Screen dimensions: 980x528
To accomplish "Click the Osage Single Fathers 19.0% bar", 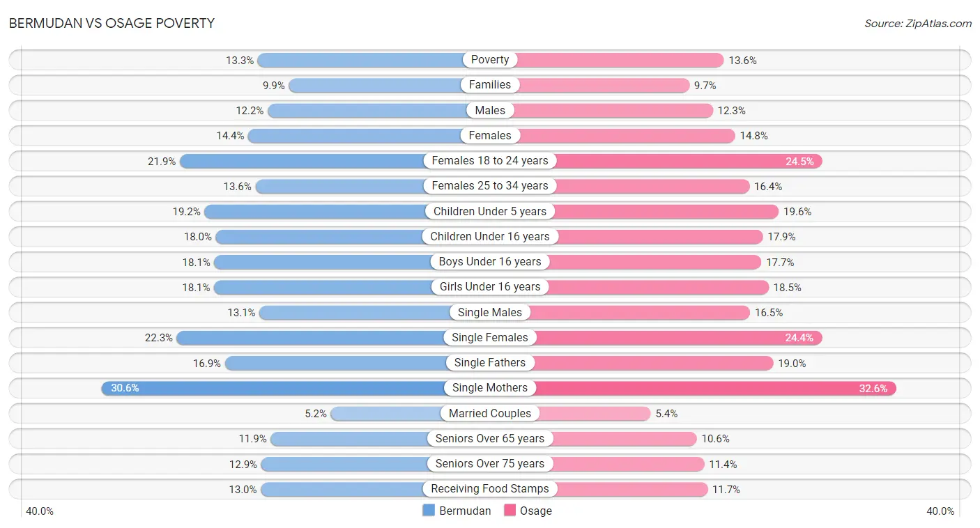I will (631, 363).
